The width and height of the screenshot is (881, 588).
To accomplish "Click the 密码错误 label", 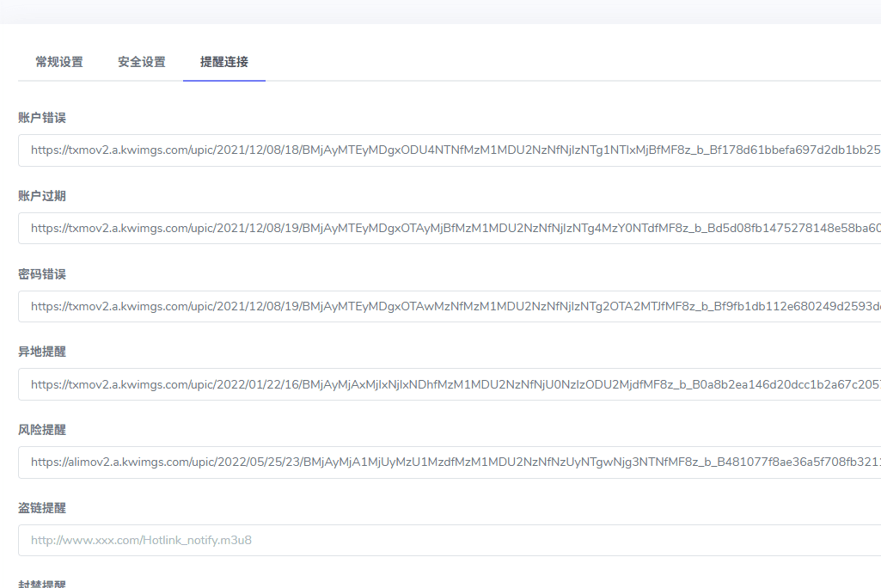I will [42, 274].
